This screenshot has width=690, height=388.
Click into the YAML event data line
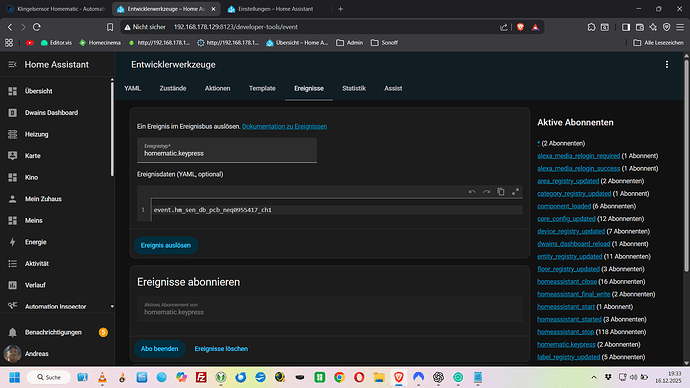coord(338,210)
